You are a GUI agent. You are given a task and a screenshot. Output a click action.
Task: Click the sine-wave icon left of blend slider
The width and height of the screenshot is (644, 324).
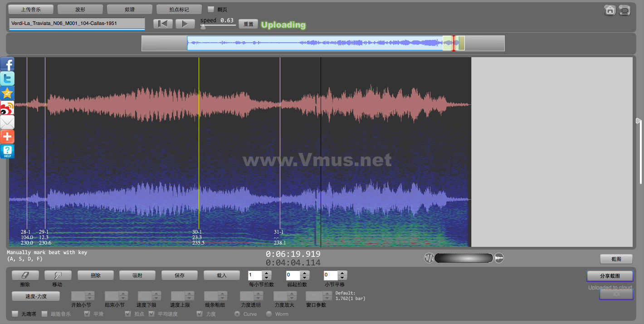click(x=429, y=258)
